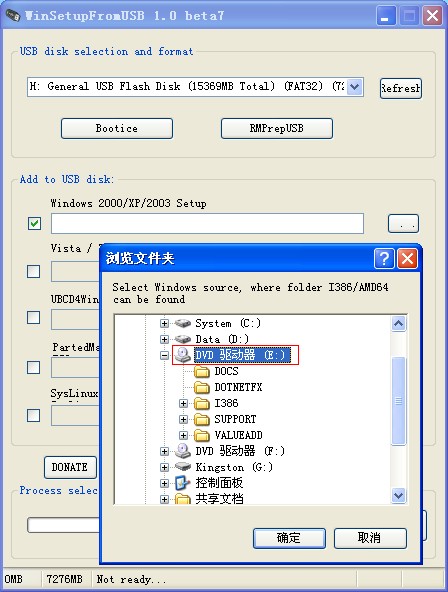Click the 确定 confirm button

(x=289, y=538)
